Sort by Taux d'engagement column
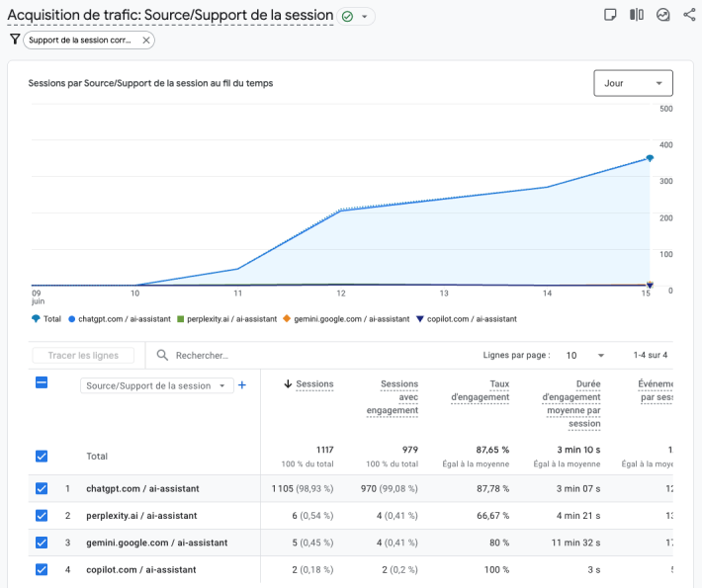 pyautogui.click(x=481, y=390)
